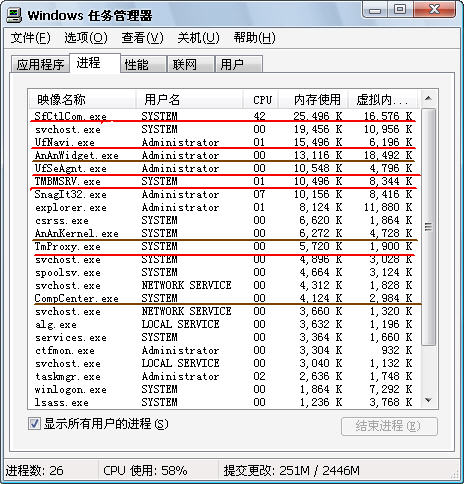
Task: Select the lsass.exe process
Action: [x=224, y=402]
